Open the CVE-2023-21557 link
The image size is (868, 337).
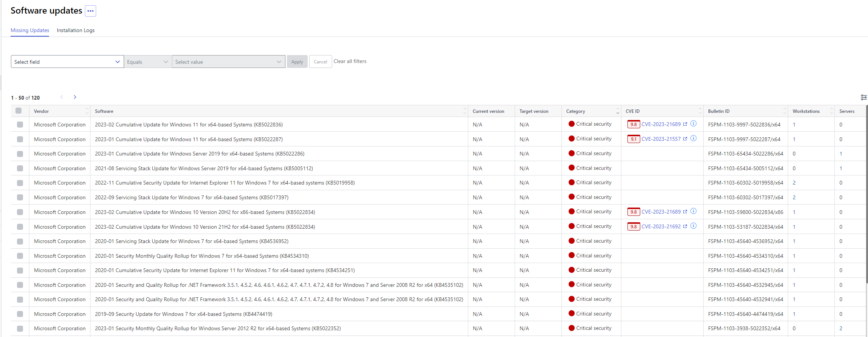click(661, 139)
